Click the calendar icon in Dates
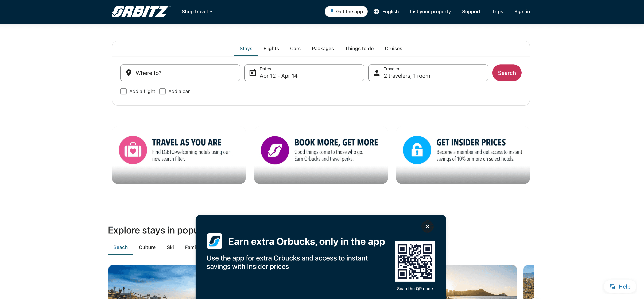The width and height of the screenshot is (644, 299). [253, 72]
